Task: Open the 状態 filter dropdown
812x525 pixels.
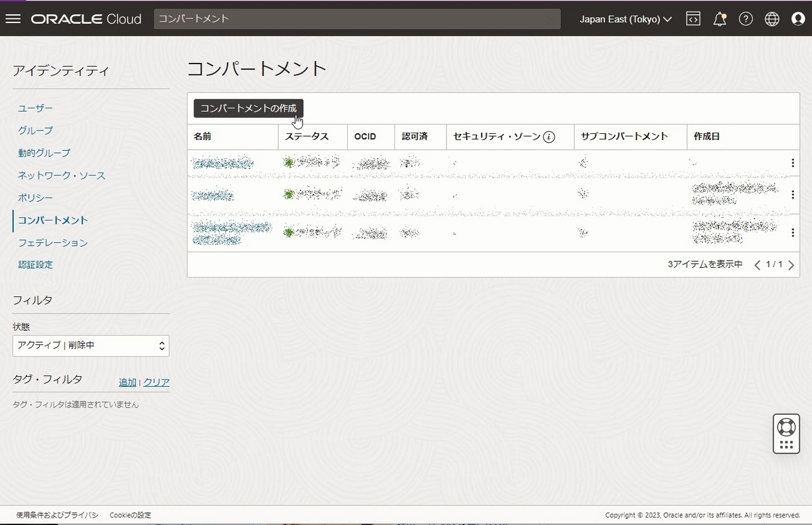Action: [91, 346]
